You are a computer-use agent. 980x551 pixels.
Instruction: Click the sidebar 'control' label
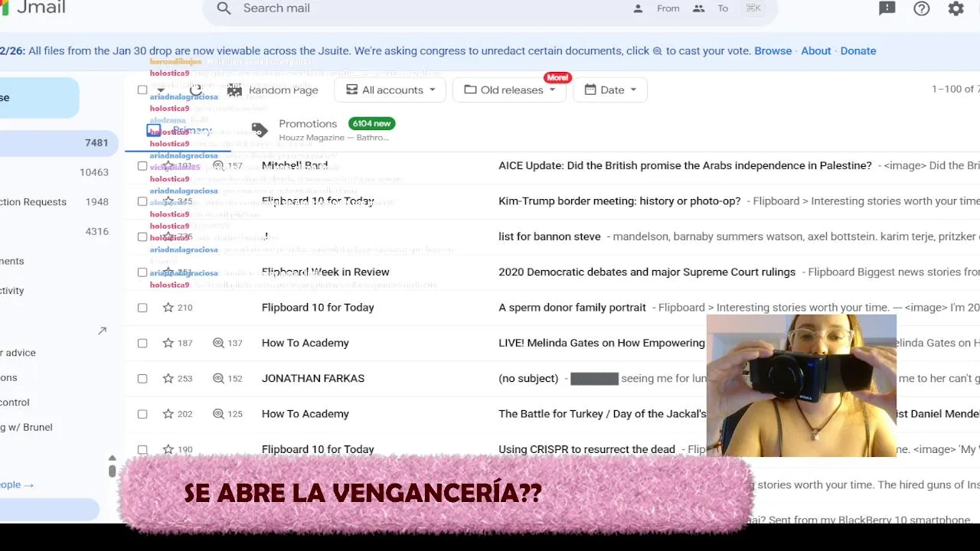tap(15, 403)
